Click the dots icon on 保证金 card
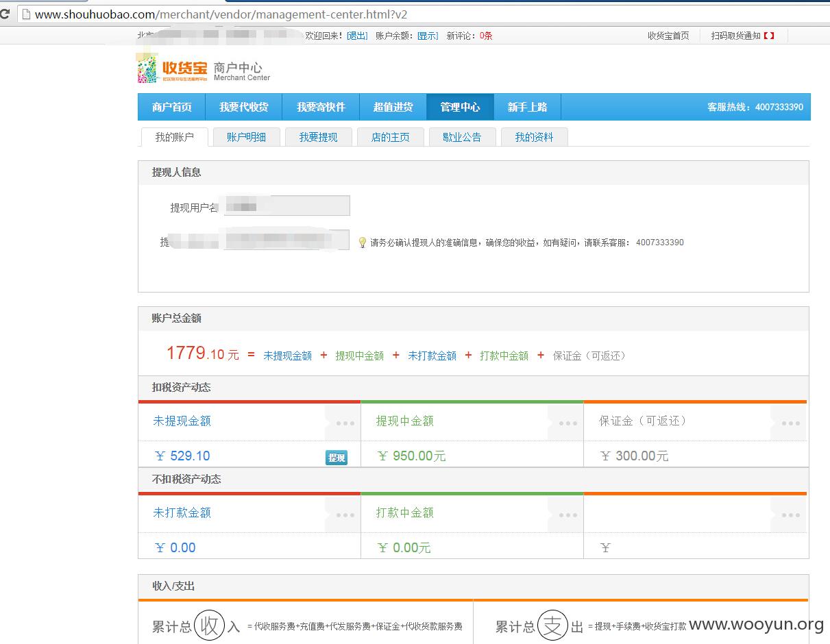Image resolution: width=830 pixels, height=644 pixels. [790, 423]
